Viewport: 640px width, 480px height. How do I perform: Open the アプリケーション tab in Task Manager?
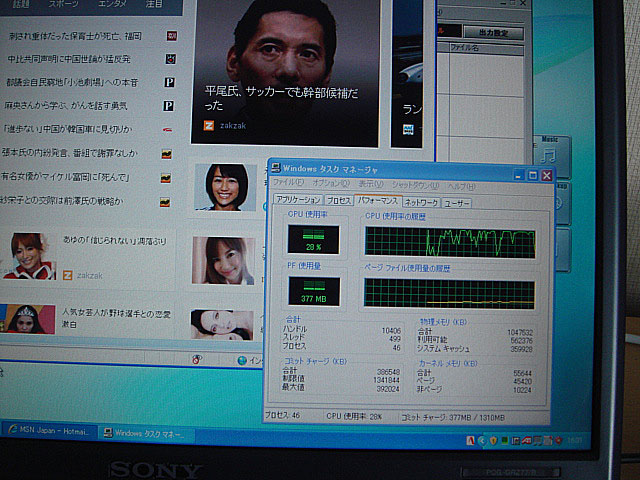[298, 203]
